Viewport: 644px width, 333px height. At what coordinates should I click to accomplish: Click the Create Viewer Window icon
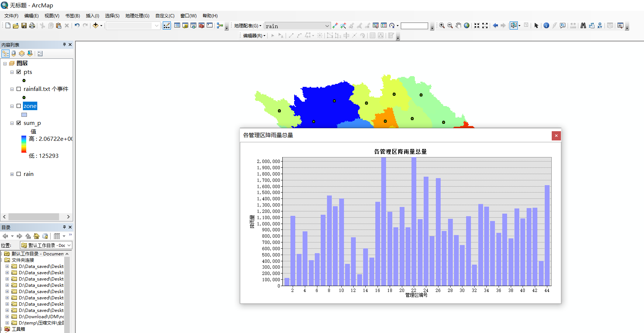tap(620, 26)
